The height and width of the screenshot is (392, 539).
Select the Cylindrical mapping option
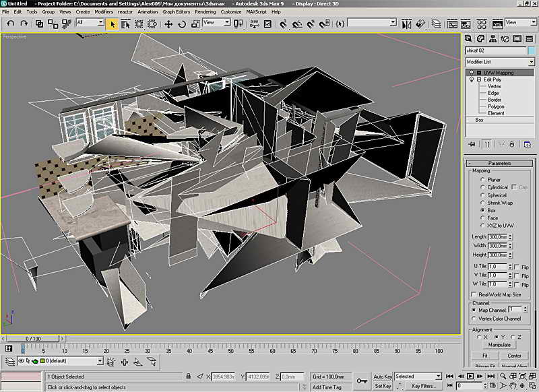coord(482,187)
